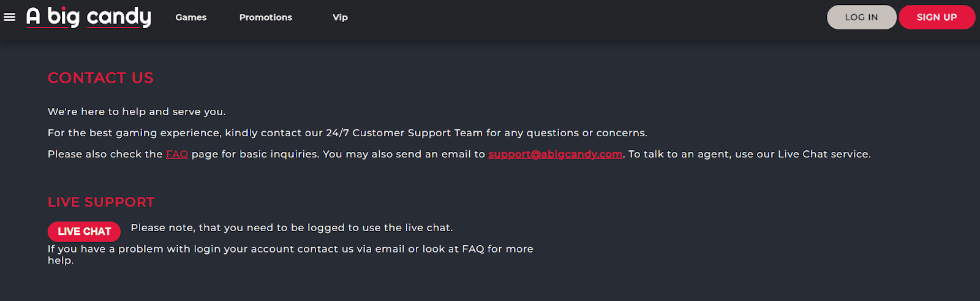Open the hamburger menu icon

point(10,17)
